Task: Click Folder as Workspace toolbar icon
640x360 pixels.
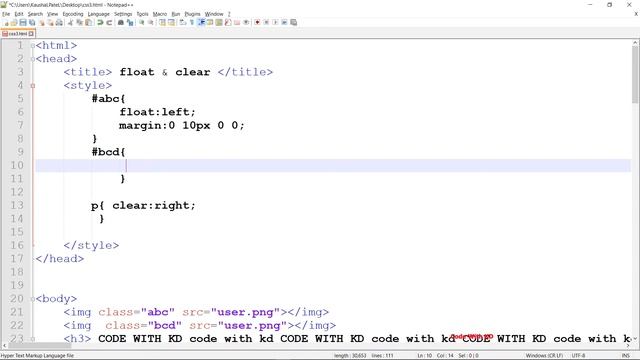Action: coord(237,22)
